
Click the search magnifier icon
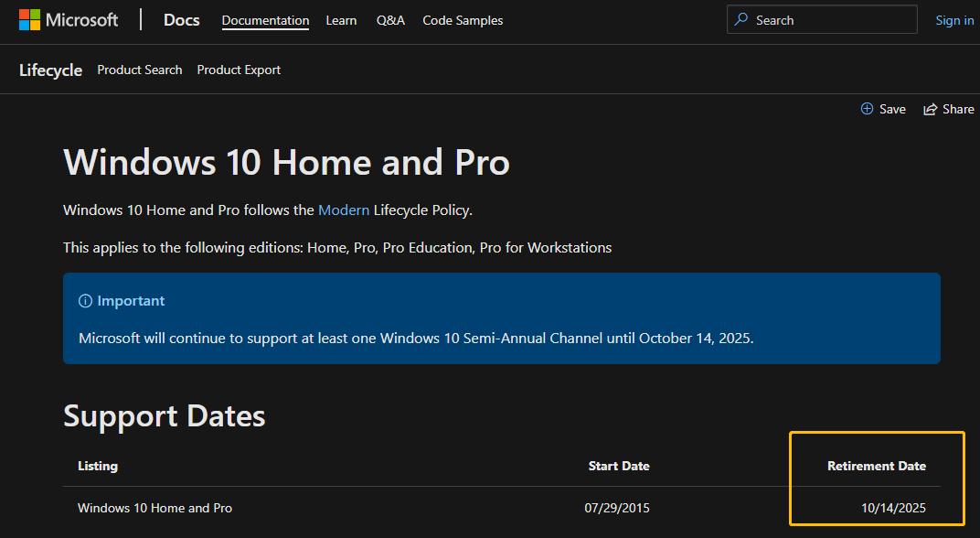(741, 19)
